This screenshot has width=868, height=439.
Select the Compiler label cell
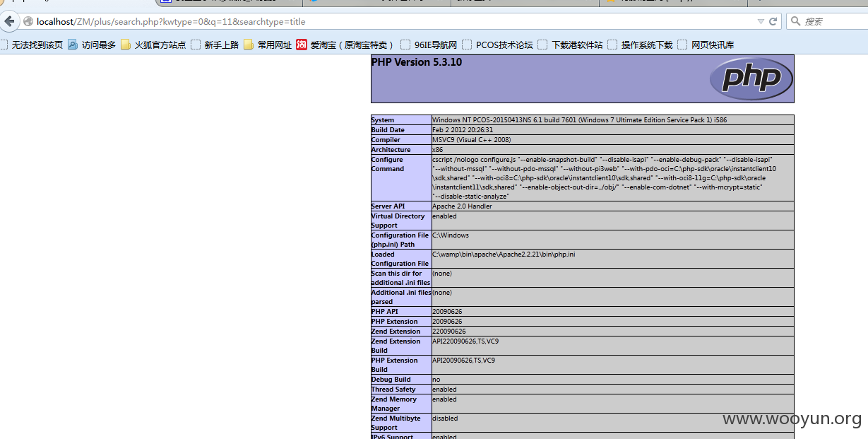[401, 140]
